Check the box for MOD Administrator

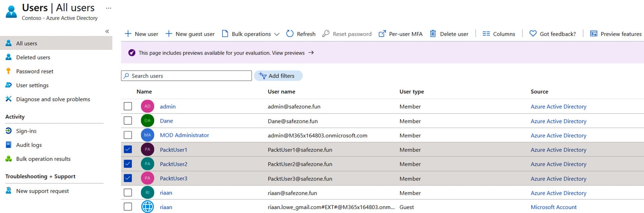(x=128, y=135)
